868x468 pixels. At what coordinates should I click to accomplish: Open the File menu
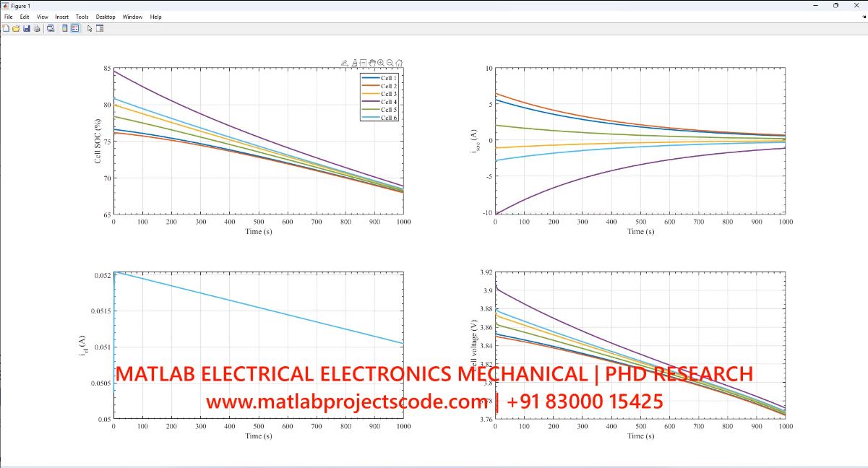tap(9, 17)
